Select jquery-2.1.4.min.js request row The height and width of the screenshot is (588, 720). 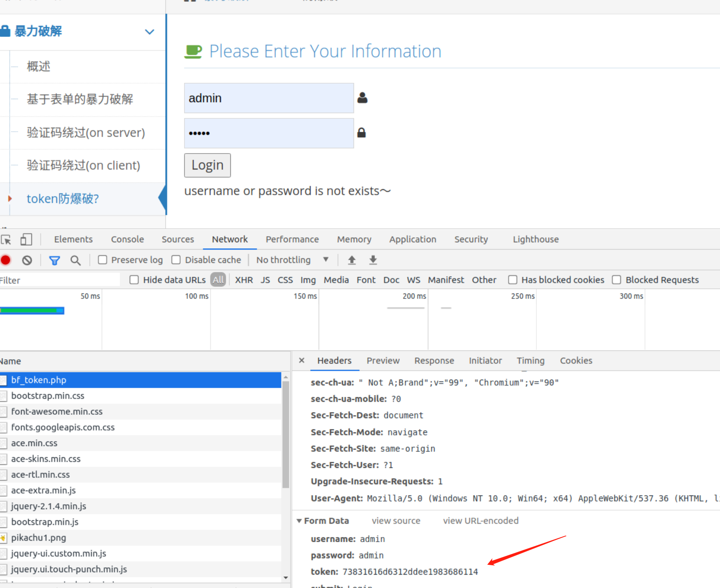click(141, 506)
